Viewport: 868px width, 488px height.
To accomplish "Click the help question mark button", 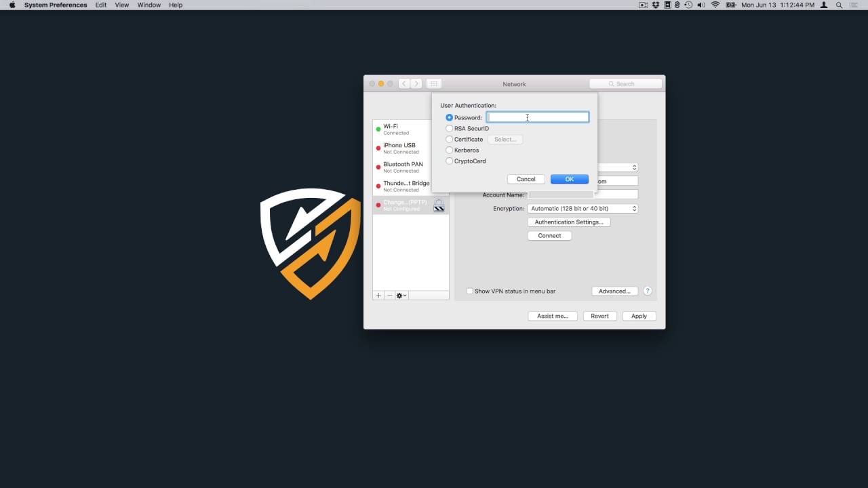I will click(x=648, y=291).
